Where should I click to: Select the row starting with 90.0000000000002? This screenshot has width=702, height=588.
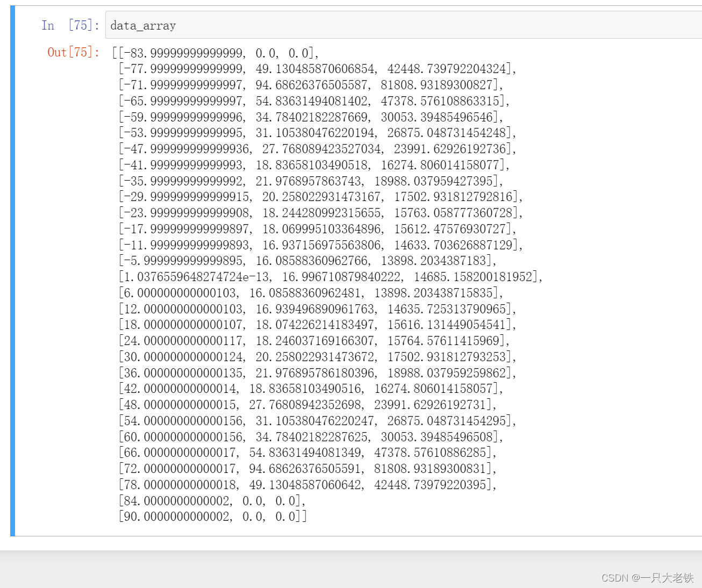[x=213, y=517]
